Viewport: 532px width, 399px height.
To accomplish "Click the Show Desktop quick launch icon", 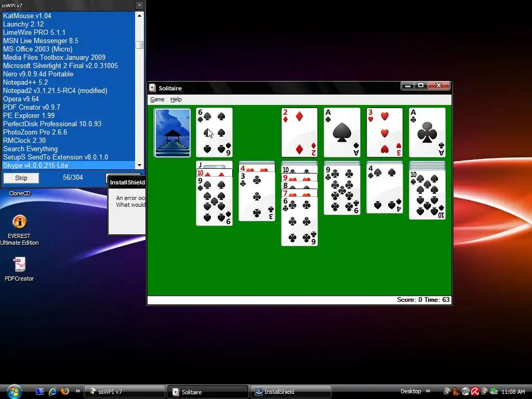I will 39,391.
